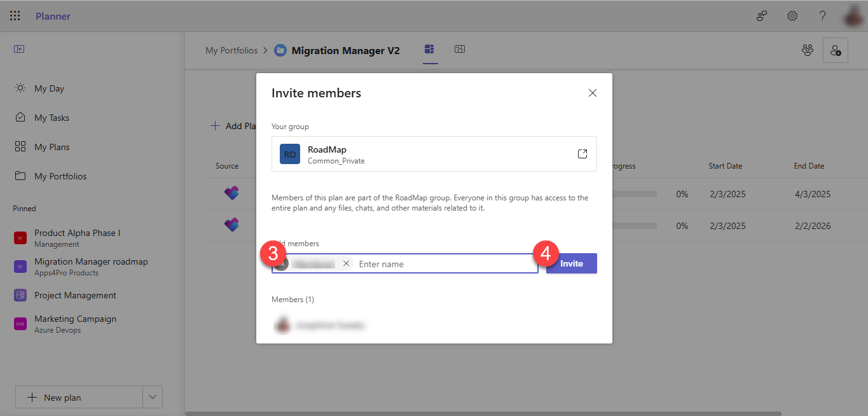
Task: Go to My Portfolios in sidebar
Action: 60,176
